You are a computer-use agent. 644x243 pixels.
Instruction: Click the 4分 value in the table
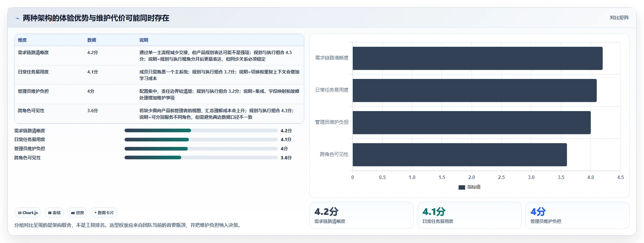pyautogui.click(x=91, y=91)
